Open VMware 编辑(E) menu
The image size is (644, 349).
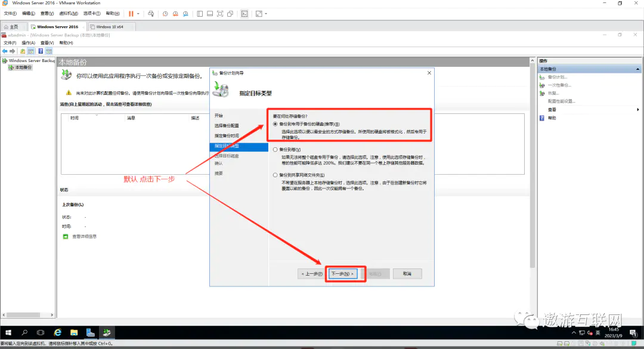tap(29, 14)
